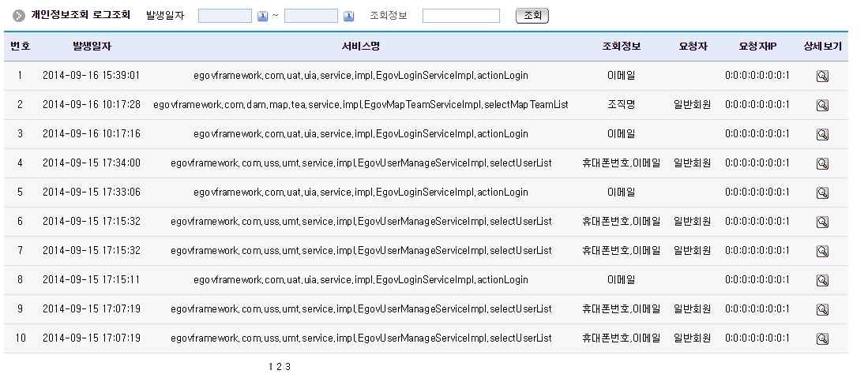View details of log entry 4
Image resolution: width=868 pixels, height=385 pixels.
821,163
